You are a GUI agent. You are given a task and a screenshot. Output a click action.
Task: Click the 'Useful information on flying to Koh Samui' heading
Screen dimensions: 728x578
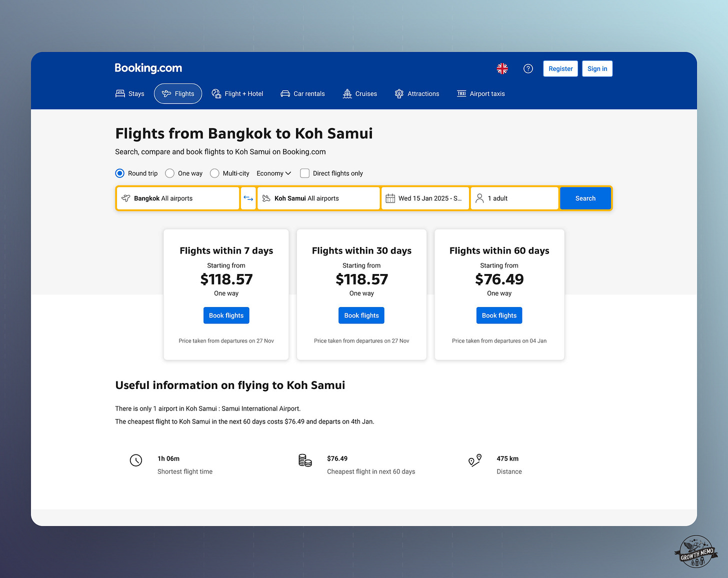point(230,385)
